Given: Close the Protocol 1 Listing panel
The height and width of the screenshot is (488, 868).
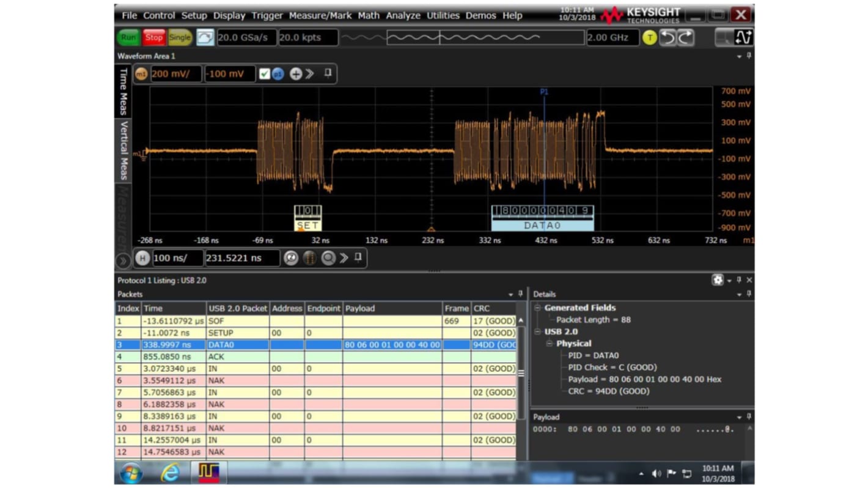Looking at the screenshot, I should (749, 280).
